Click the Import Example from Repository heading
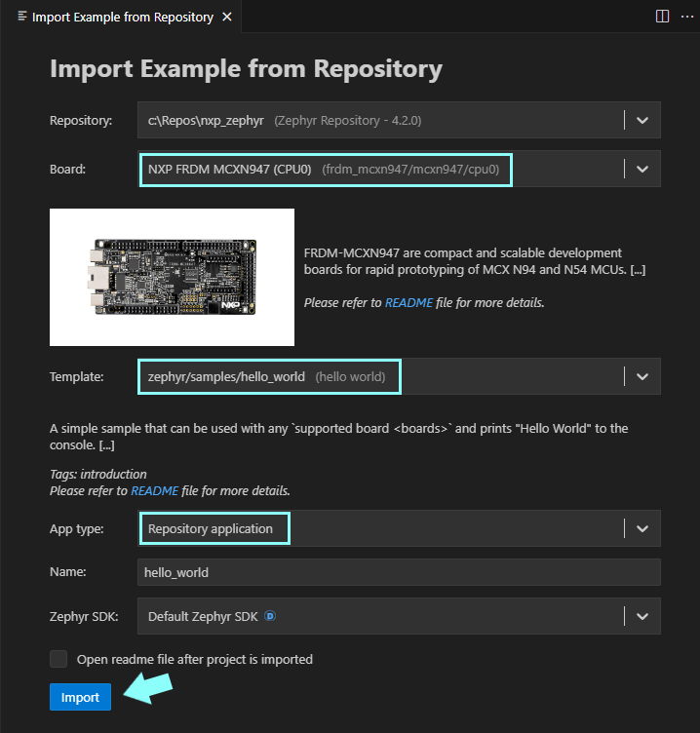Image resolution: width=700 pixels, height=733 pixels. point(246,69)
